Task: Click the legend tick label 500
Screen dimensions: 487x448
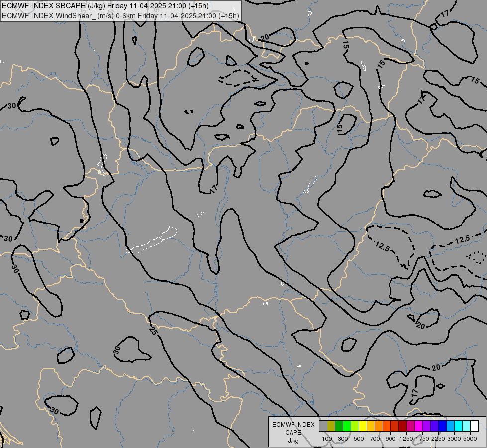Action: pos(359,439)
